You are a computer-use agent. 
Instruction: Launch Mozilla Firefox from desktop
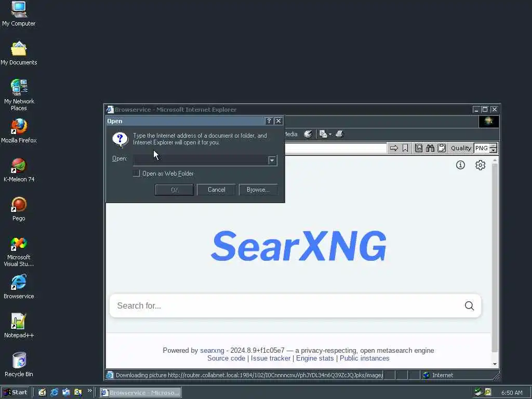point(19,131)
